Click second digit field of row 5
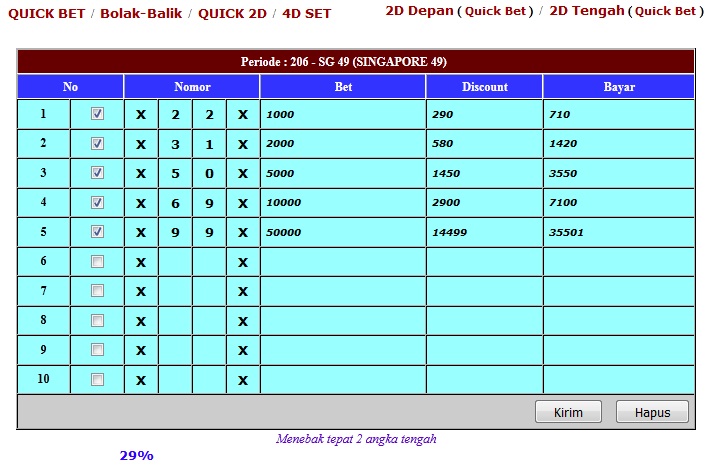The height and width of the screenshot is (470, 716). coord(209,232)
